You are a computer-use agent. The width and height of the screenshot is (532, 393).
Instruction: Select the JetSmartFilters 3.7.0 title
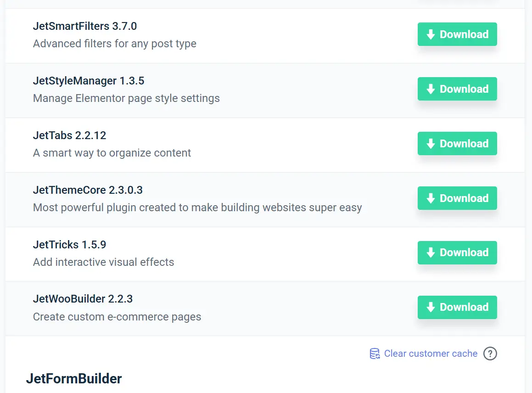pyautogui.click(x=85, y=26)
